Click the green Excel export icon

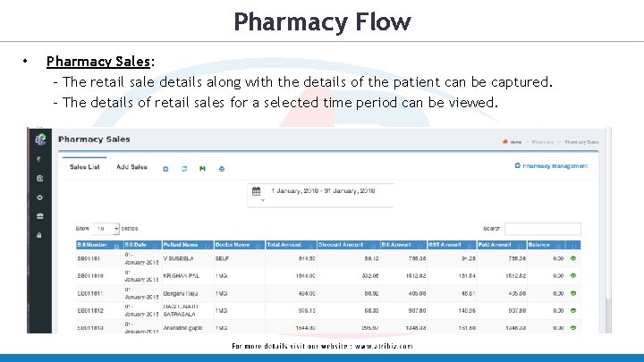pyautogui.click(x=203, y=168)
